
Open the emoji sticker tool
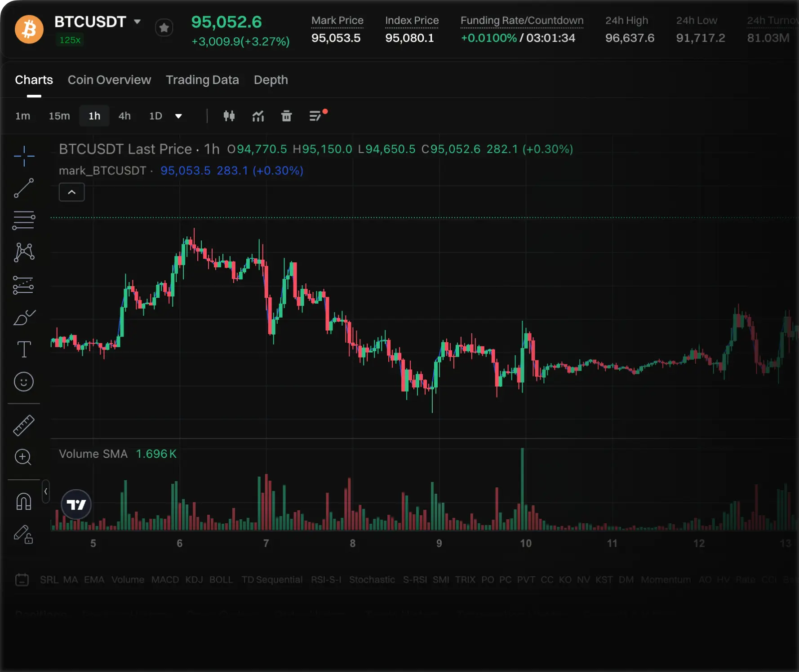tap(24, 382)
